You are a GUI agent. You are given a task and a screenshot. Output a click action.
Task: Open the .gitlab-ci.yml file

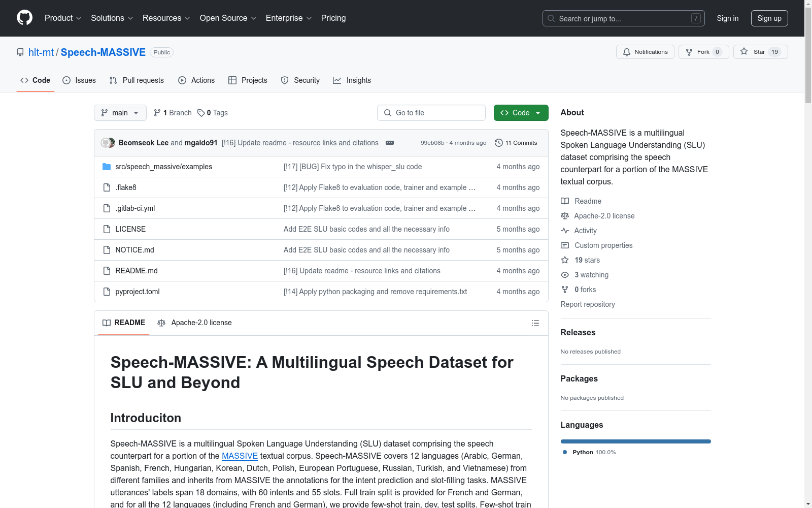pyautogui.click(x=135, y=208)
